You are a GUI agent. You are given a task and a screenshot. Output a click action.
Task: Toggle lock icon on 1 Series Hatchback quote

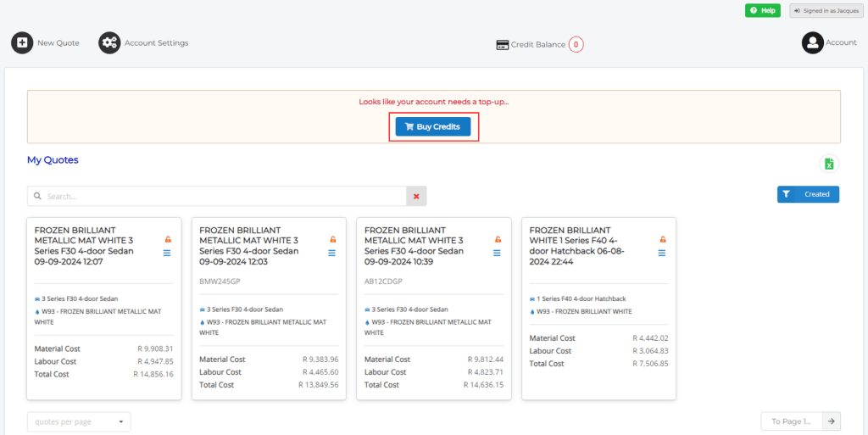(663, 240)
